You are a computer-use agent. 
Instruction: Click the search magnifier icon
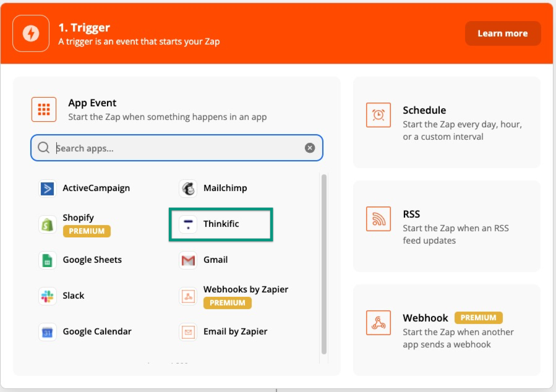click(x=44, y=147)
